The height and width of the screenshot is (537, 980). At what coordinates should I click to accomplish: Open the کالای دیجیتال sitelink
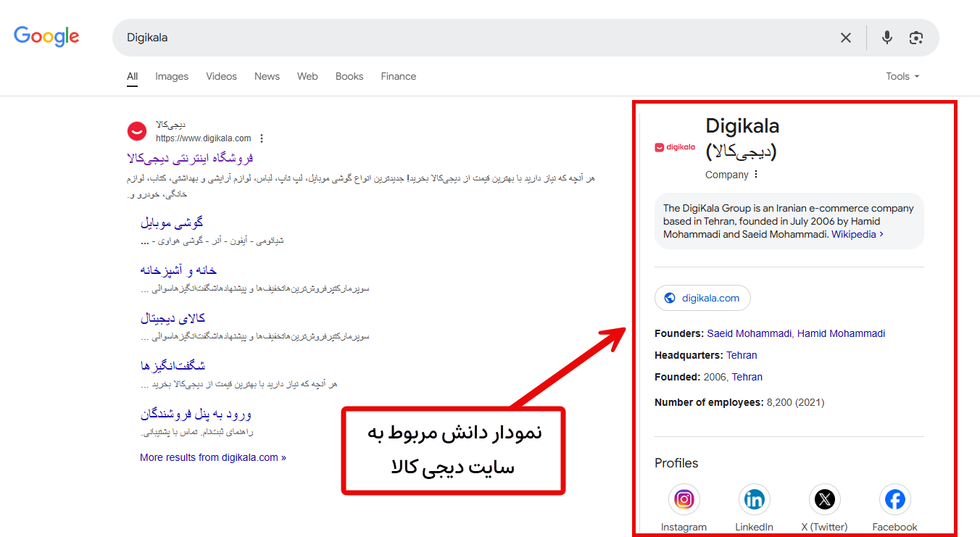click(173, 318)
